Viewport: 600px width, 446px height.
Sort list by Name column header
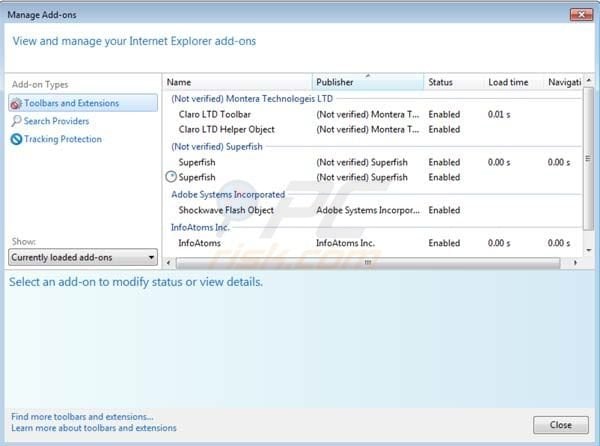pos(238,82)
